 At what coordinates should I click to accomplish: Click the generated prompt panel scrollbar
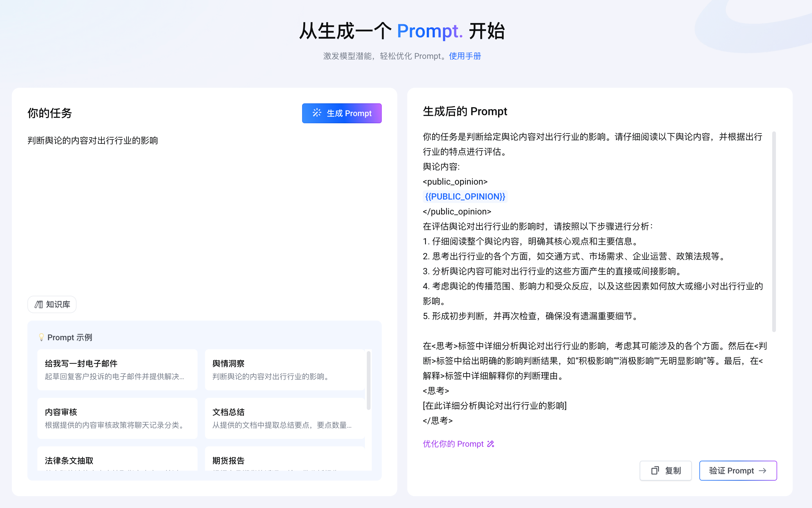(774, 232)
